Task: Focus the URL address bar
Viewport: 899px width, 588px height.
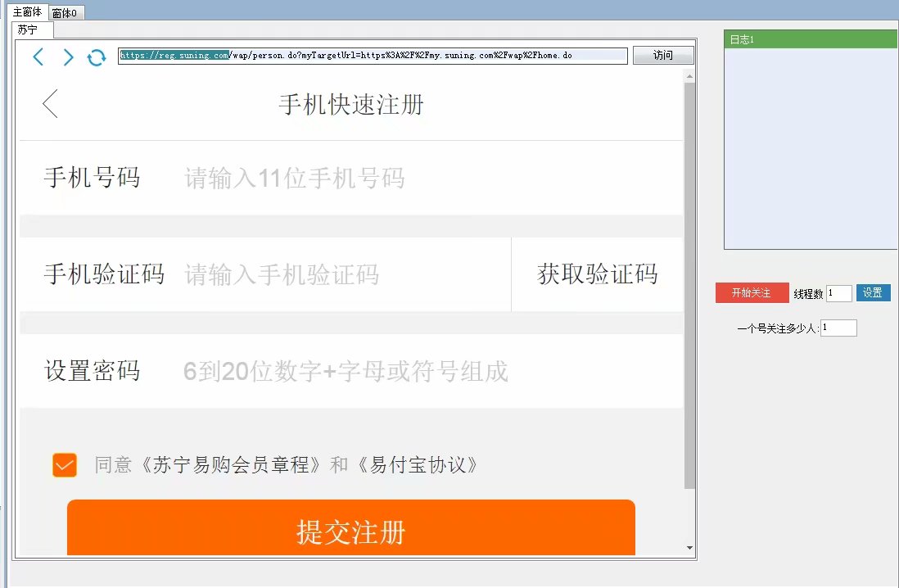Action: pyautogui.click(x=373, y=56)
